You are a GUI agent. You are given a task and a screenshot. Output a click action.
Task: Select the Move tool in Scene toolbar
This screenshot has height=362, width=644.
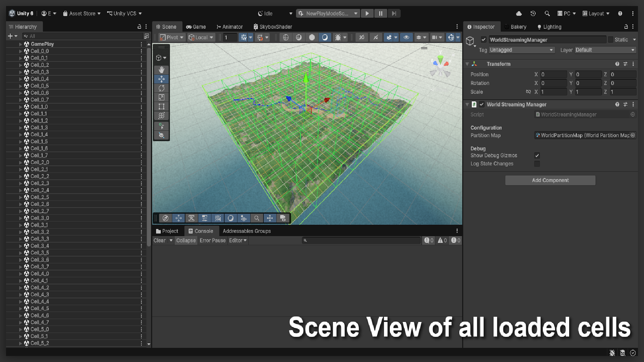(x=161, y=79)
